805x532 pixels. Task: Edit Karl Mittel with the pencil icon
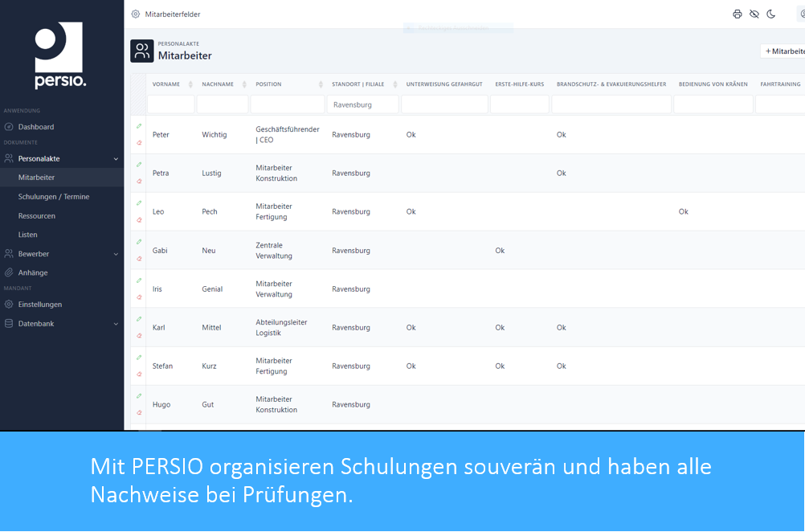click(x=139, y=319)
